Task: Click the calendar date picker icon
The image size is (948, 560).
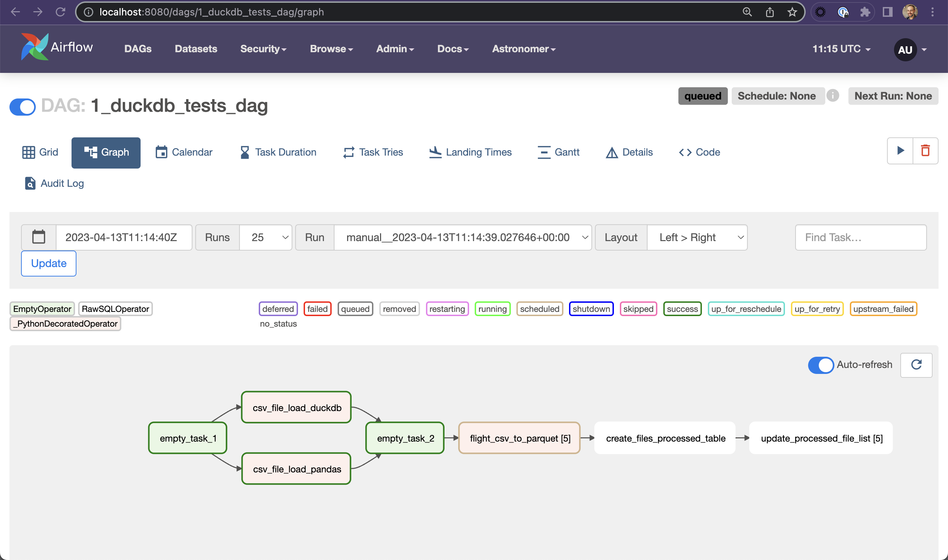Action: 39,237
